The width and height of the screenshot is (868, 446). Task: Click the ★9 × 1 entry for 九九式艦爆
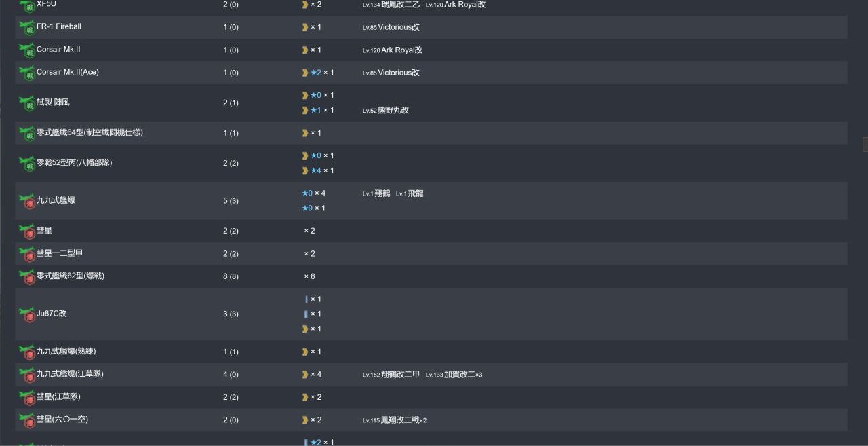point(313,208)
